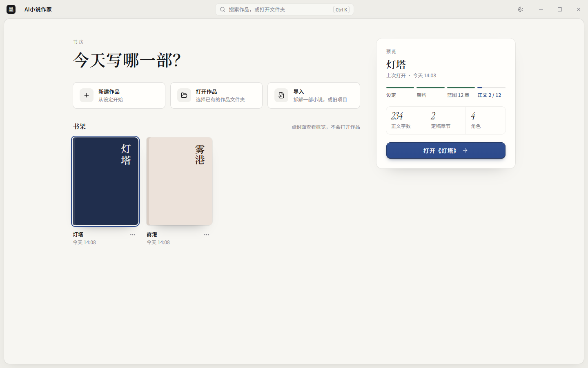Open the more options menu for 灯塔
Viewport: 588px width, 368px height.
(133, 235)
